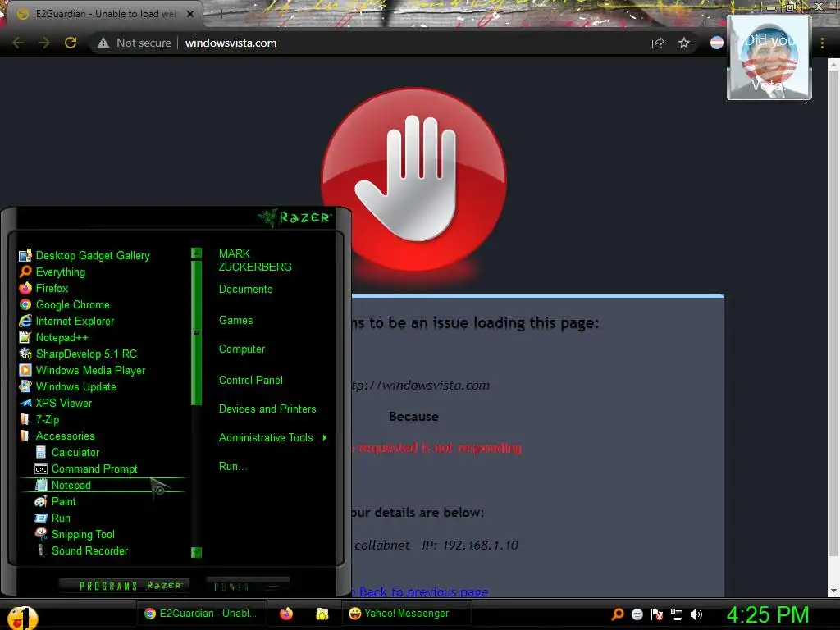Launch Command Prompt
Screen dimensions: 840x630
tap(85, 468)
